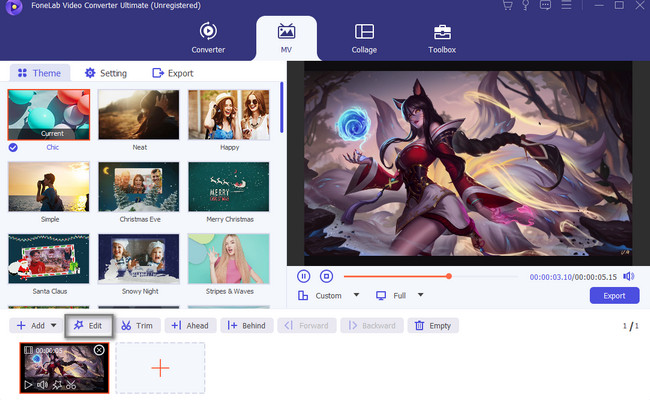The width and height of the screenshot is (650, 400).
Task: Toggle clip audio via thumbnail speaker icon
Action: point(42,385)
